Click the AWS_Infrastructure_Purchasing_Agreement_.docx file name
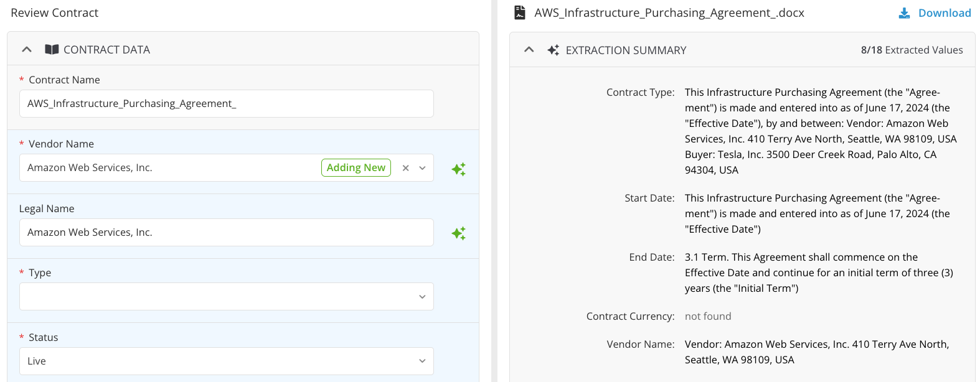The height and width of the screenshot is (382, 980). click(669, 12)
